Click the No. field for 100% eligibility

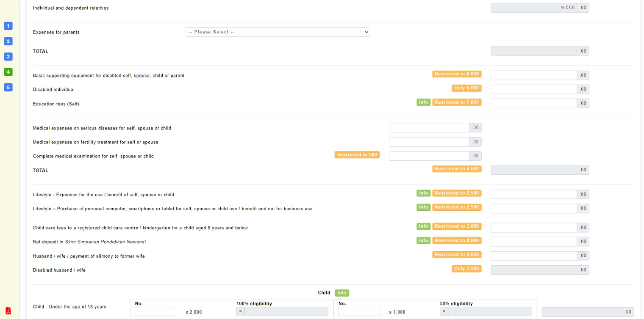tap(155, 311)
